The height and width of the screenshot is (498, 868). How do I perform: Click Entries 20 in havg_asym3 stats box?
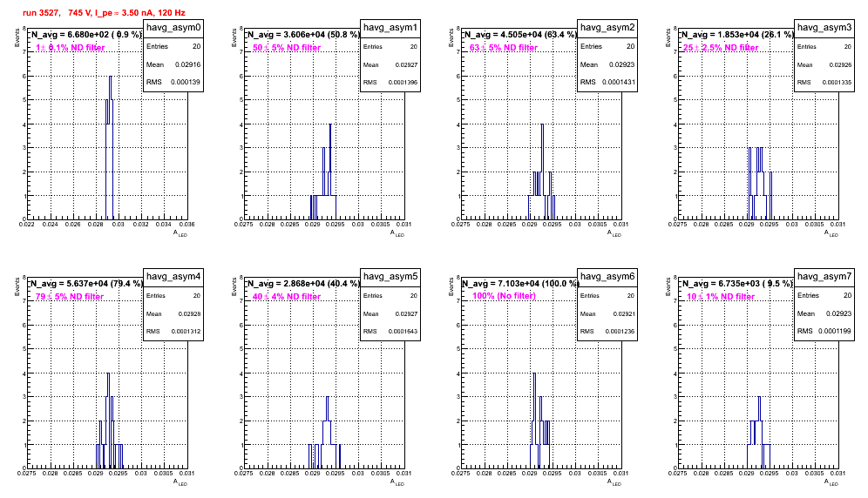click(824, 46)
